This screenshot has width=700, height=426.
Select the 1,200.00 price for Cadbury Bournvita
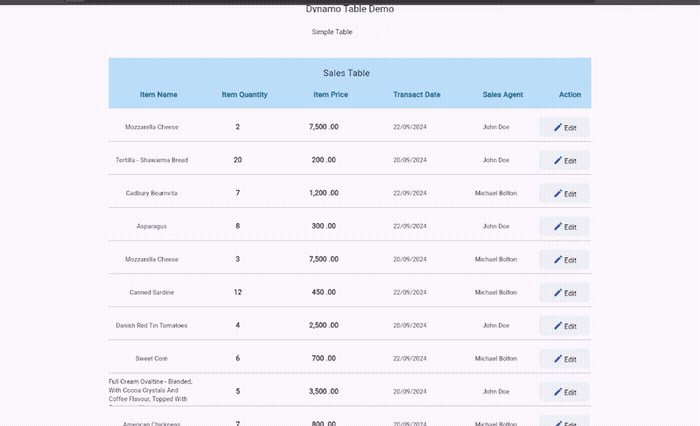[x=324, y=193]
